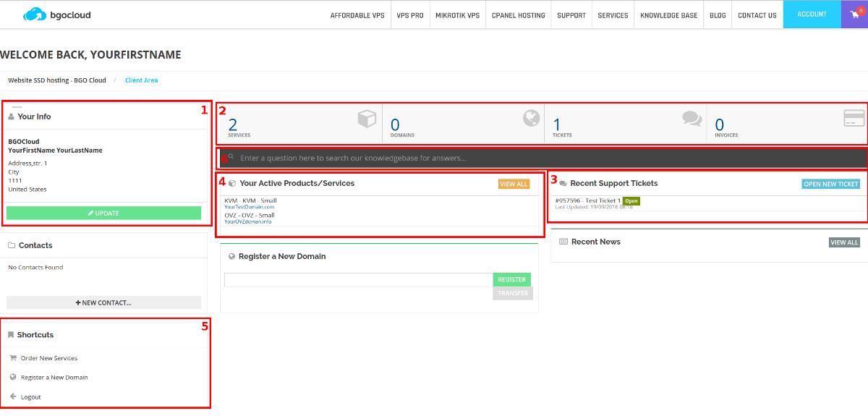Click cube icon beside Your Active Products/Services

click(232, 184)
